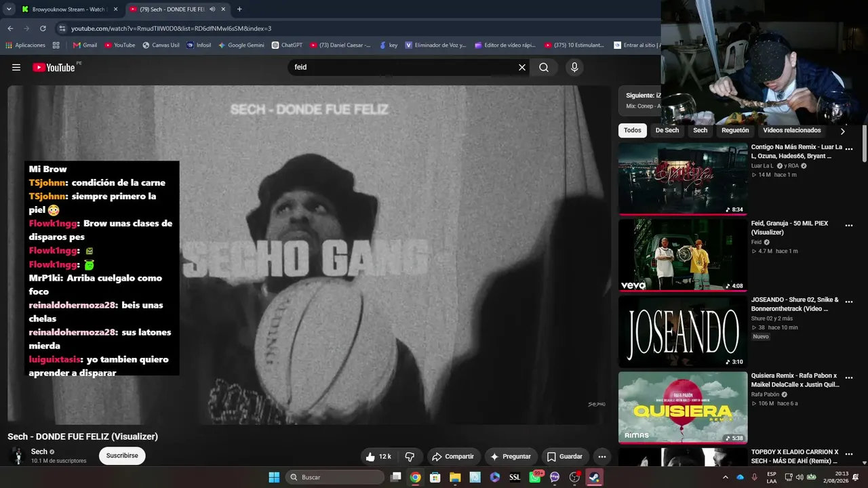Open TOPBOY X ELADIO CARRION video title
Screen dimensions: 868x488
(795, 456)
